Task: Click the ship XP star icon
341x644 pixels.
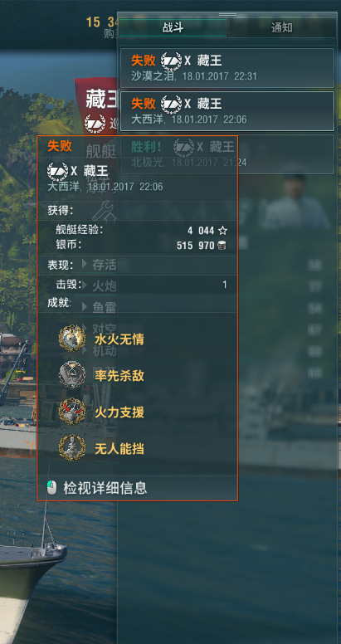Action: point(223,231)
